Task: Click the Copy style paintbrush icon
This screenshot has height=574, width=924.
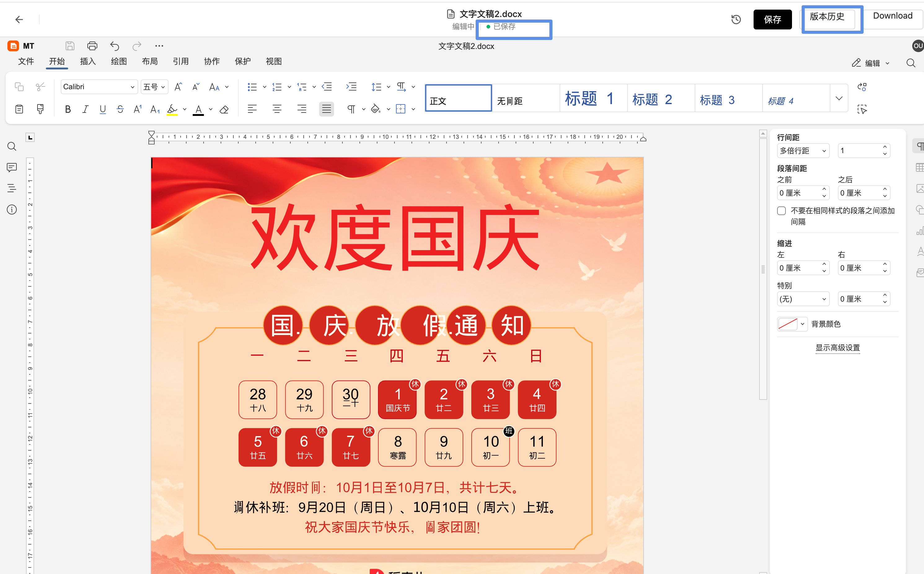Action: pyautogui.click(x=40, y=109)
